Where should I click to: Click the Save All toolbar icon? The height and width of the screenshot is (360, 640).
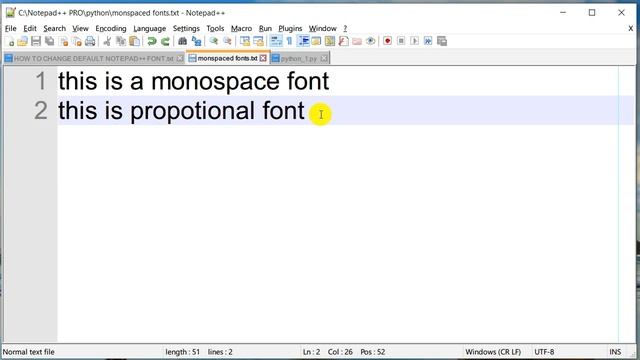(49, 41)
